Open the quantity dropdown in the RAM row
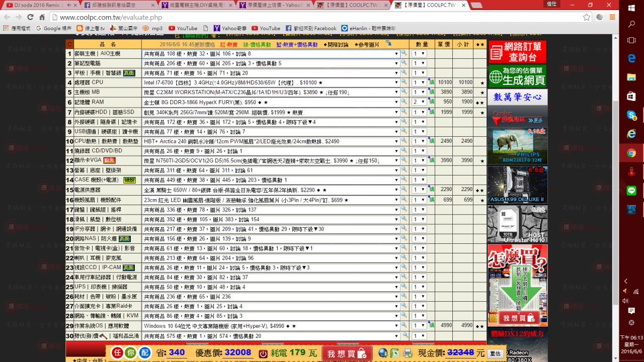 click(x=419, y=102)
